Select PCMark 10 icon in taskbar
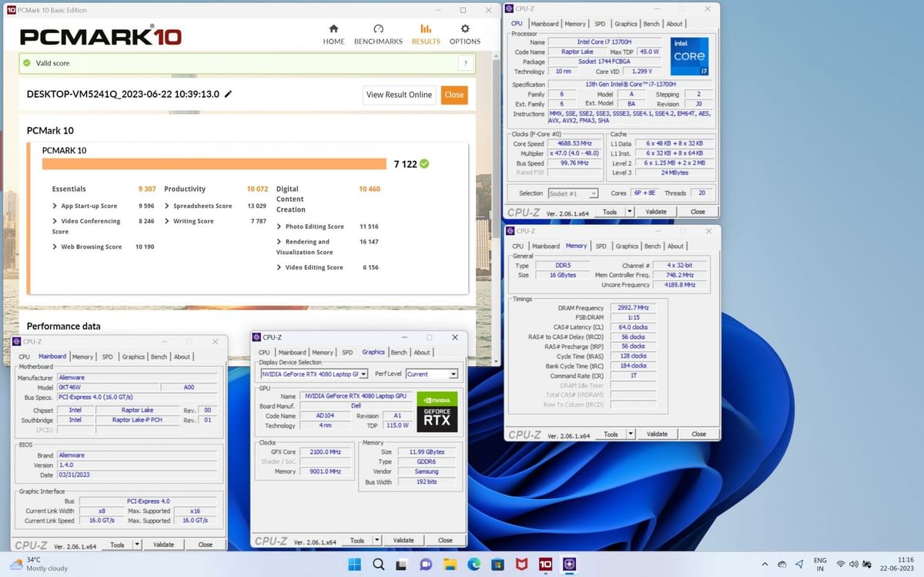This screenshot has width=924, height=577. (545, 564)
